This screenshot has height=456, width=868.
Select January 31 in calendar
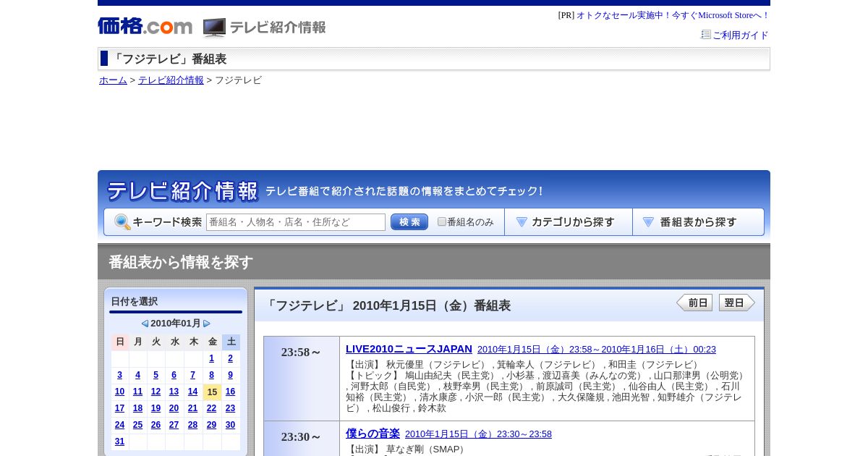(x=119, y=442)
